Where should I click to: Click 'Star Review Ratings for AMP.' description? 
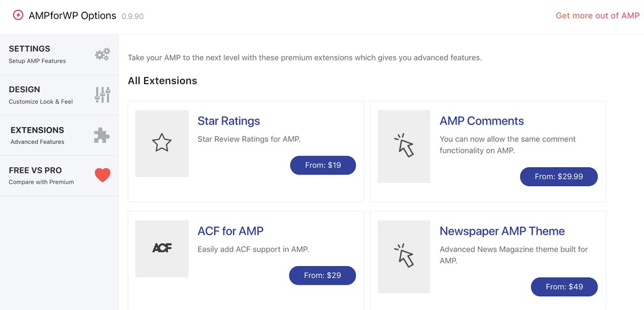click(249, 139)
